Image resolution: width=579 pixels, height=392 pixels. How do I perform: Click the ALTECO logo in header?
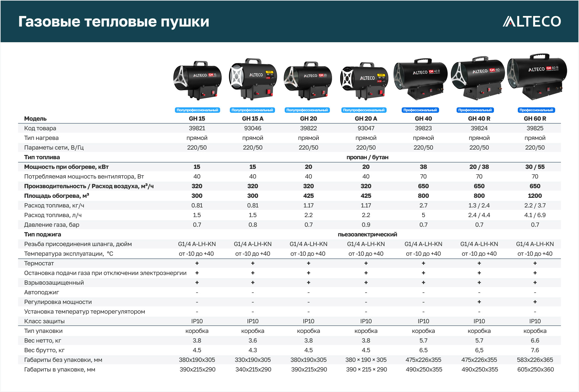point(532,21)
